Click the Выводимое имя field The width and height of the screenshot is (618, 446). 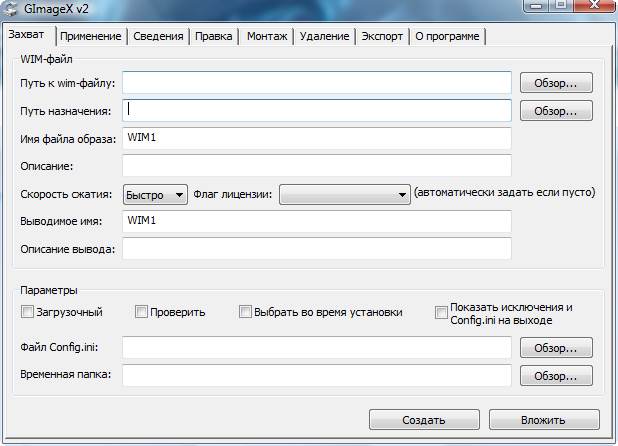click(x=317, y=221)
